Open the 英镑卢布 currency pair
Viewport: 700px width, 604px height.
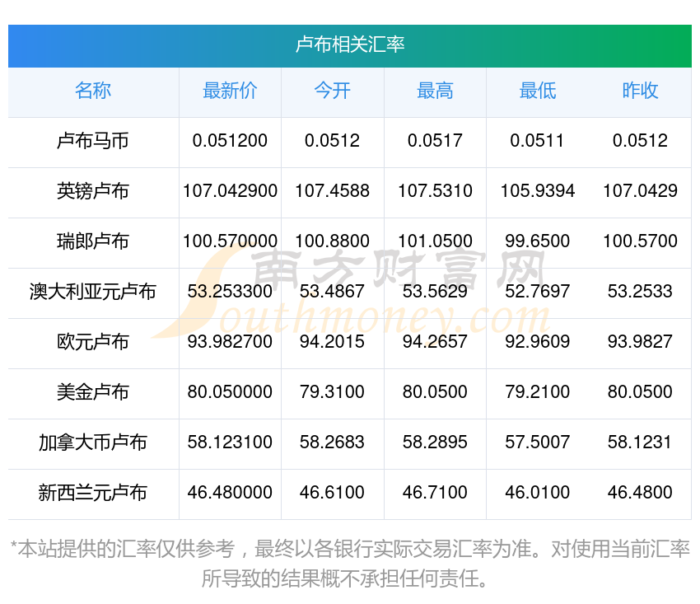(93, 191)
